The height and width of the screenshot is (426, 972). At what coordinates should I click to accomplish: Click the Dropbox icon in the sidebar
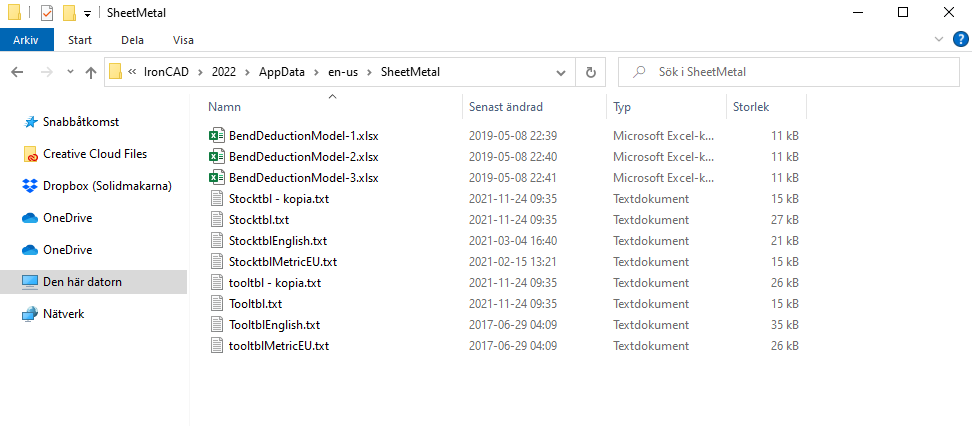30,186
